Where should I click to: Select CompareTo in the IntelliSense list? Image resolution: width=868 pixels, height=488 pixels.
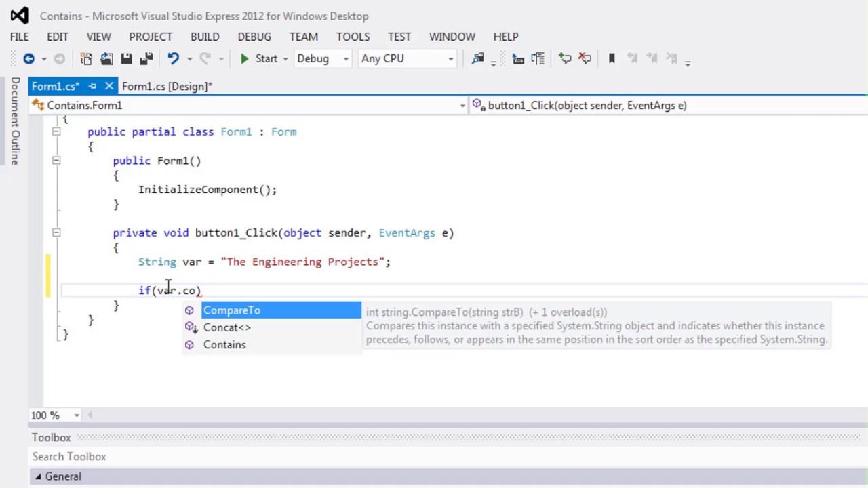272,310
